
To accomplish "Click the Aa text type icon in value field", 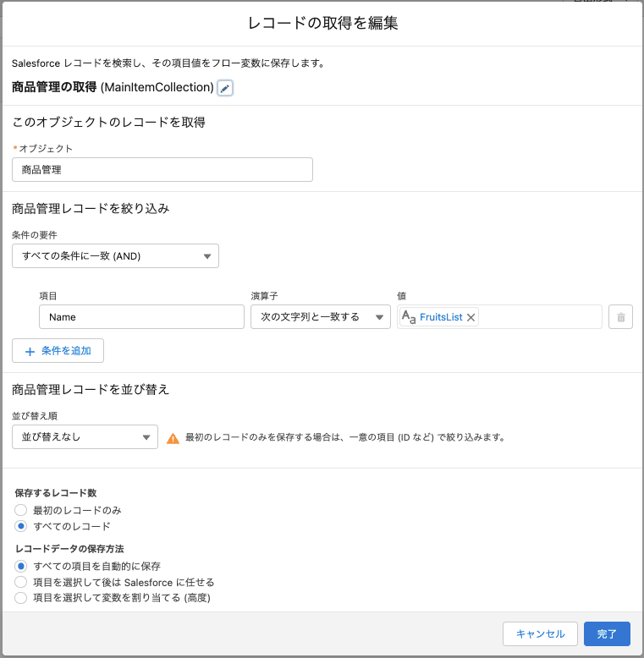I will (409, 317).
